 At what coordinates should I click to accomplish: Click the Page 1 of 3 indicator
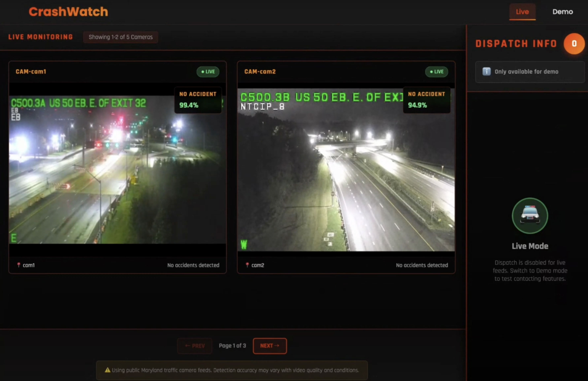[232, 345]
